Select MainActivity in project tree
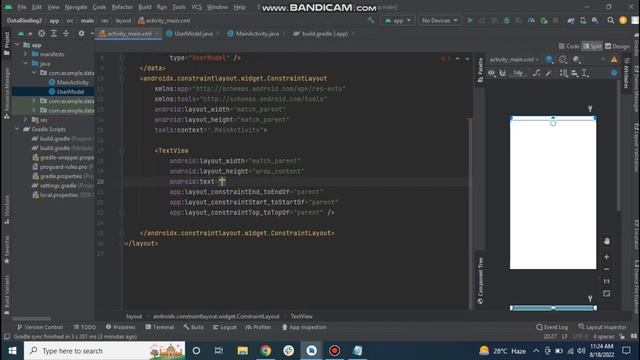640x360 pixels. click(72, 82)
